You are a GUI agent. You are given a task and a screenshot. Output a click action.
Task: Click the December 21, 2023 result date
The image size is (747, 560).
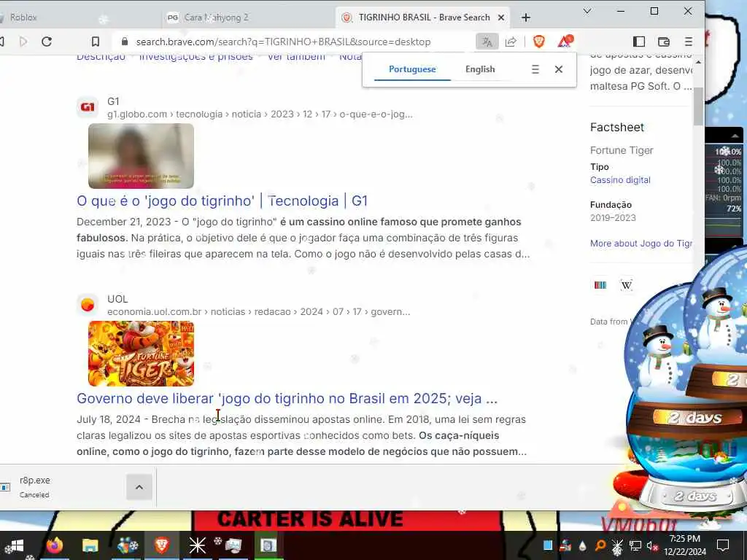123,222
